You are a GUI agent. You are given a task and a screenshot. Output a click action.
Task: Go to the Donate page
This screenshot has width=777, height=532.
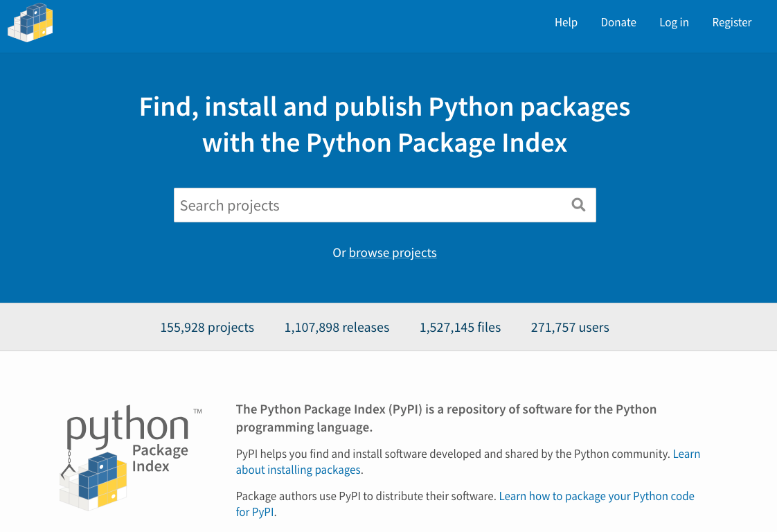click(x=618, y=22)
